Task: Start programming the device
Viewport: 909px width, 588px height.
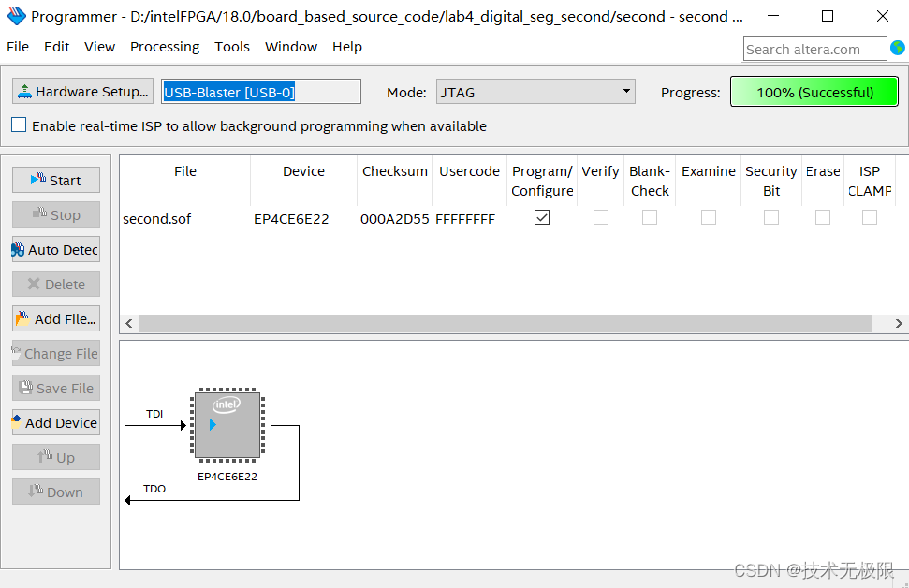Action: (56, 180)
